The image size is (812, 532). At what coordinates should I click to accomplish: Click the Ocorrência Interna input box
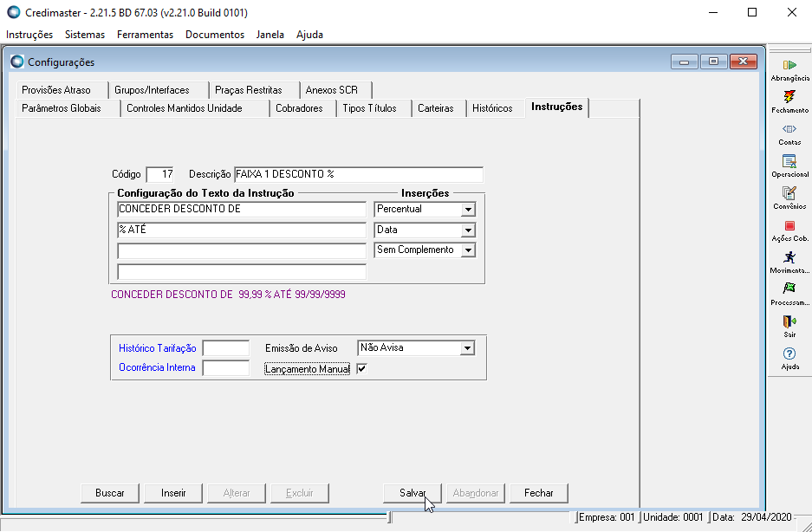226,367
